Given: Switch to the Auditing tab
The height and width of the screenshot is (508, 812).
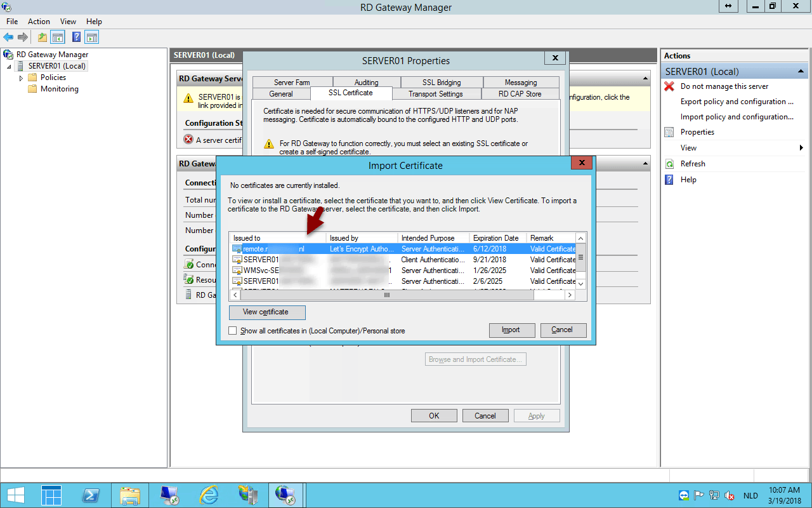Looking at the screenshot, I should coord(366,83).
